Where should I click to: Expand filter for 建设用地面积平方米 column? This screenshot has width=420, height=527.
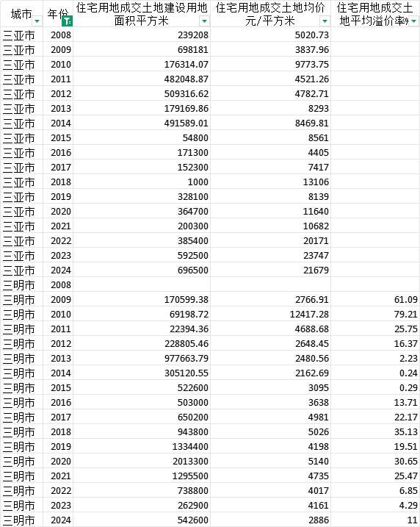(204, 21)
